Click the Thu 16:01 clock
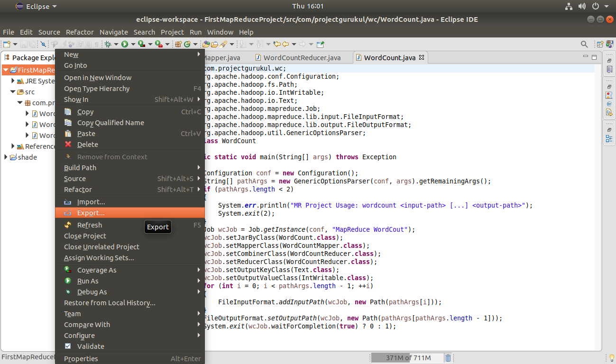This screenshot has width=616, height=364. (308, 6)
